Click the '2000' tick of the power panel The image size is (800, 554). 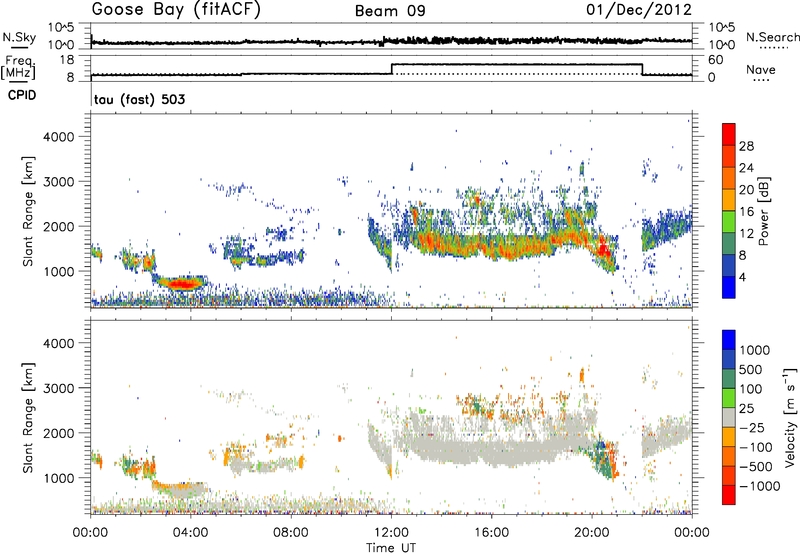pyautogui.click(x=58, y=226)
